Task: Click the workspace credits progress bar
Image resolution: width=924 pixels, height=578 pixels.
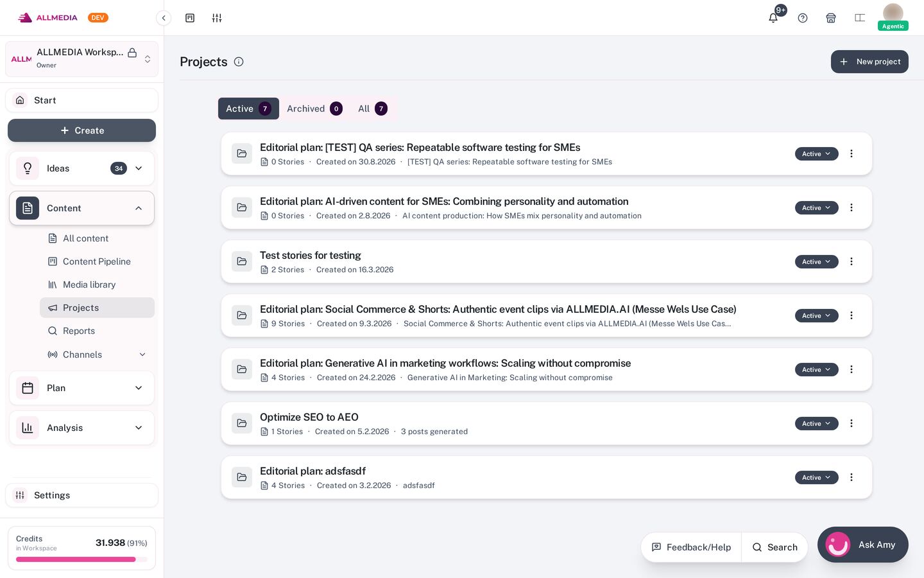Action: point(81,559)
